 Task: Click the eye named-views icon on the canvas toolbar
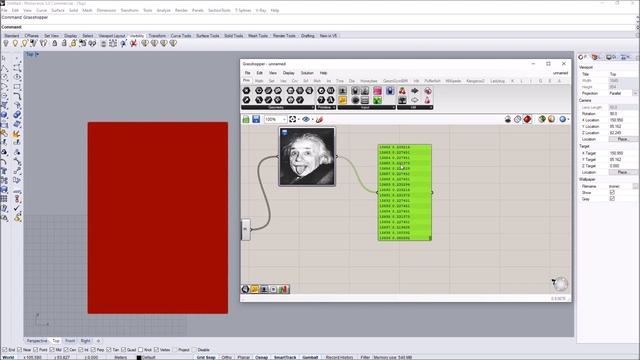(x=306, y=119)
